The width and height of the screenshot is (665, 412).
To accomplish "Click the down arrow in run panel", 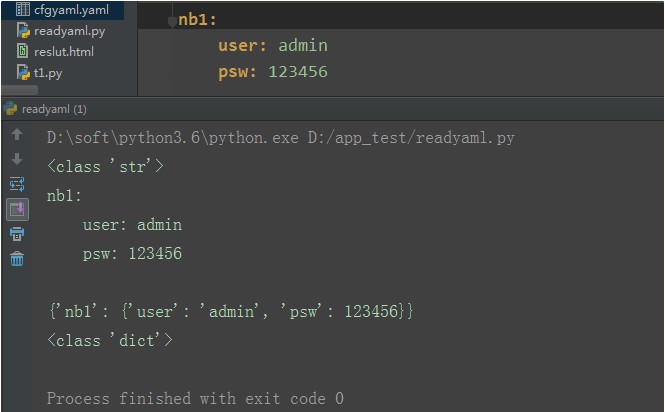I will 17,159.
